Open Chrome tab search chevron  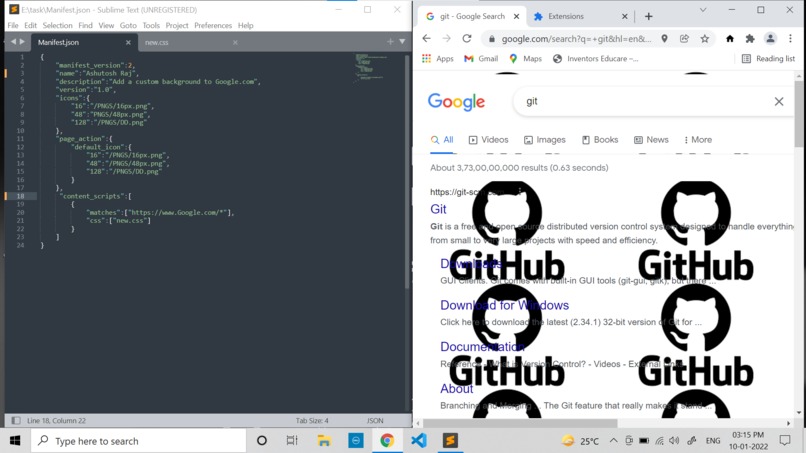pos(703,10)
